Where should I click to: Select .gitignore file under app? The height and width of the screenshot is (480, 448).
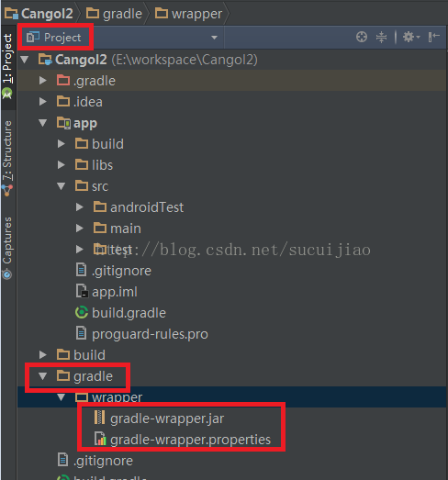point(114,271)
